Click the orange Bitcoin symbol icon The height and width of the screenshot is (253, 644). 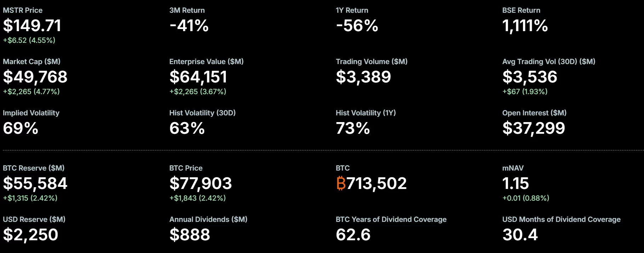tap(341, 183)
